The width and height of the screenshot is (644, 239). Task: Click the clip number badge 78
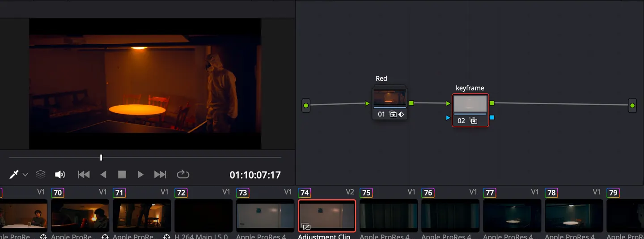[551, 193]
